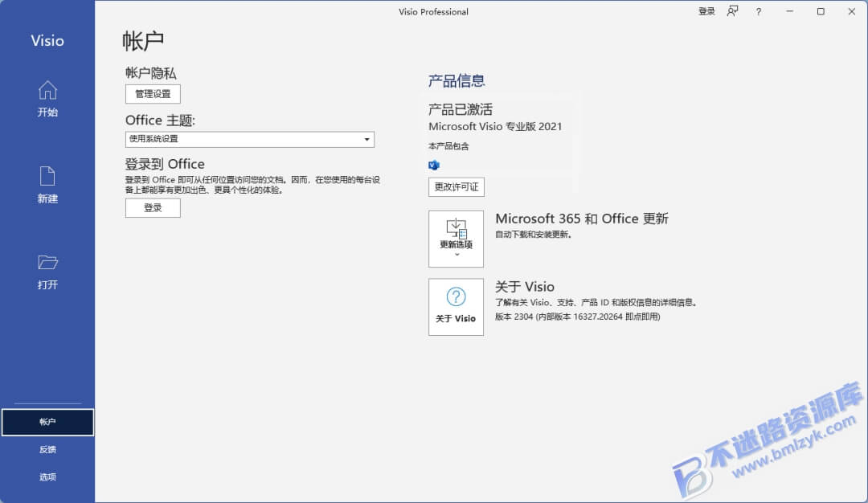
Task: Select the 反馈 (Feedback) sidebar item
Action: coord(47,449)
